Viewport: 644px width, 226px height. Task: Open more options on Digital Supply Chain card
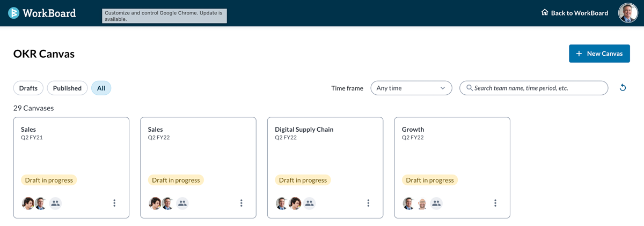368,203
